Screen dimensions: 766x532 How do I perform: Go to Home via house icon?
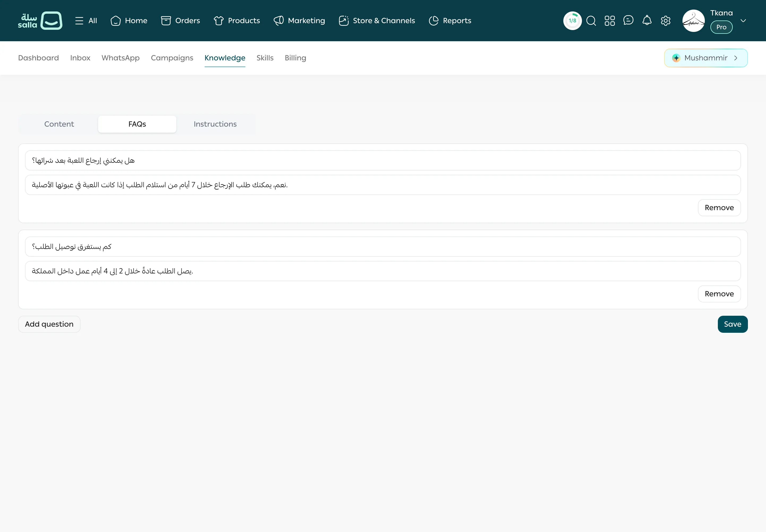[x=115, y=21]
